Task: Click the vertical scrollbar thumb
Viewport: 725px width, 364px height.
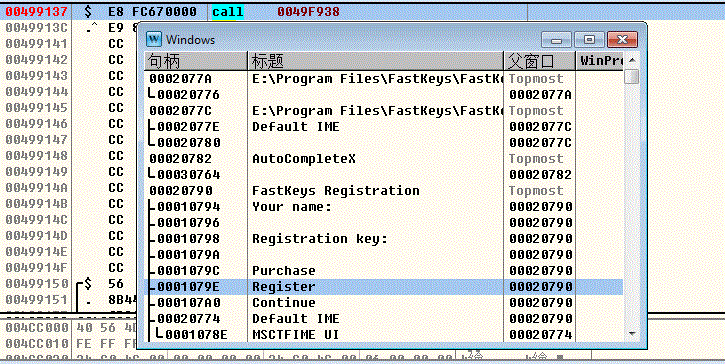Action: [632, 76]
